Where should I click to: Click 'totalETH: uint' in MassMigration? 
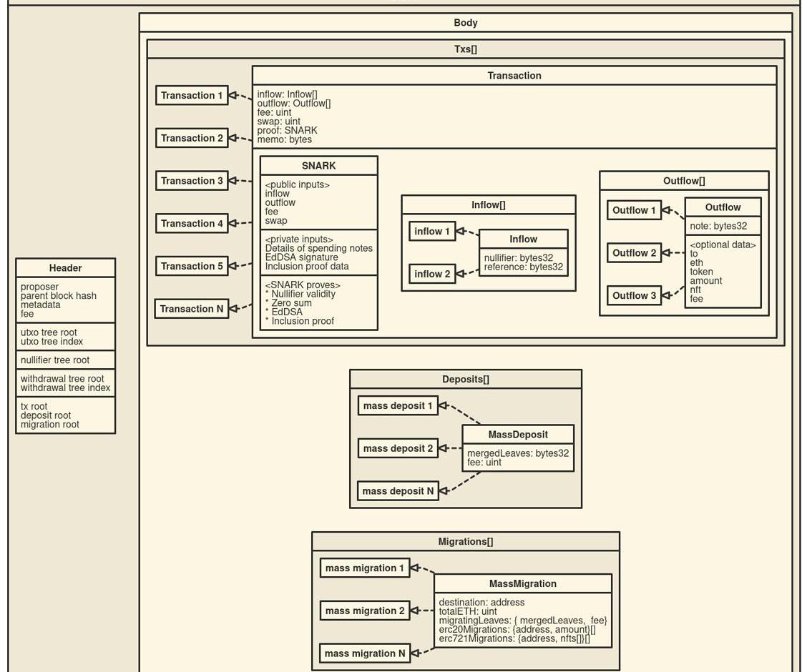pos(468,611)
